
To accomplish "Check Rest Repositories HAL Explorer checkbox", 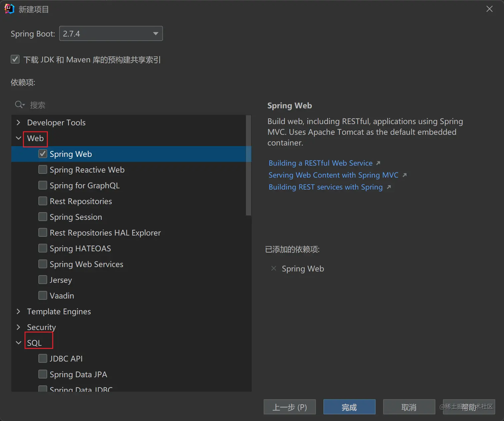I will point(43,233).
